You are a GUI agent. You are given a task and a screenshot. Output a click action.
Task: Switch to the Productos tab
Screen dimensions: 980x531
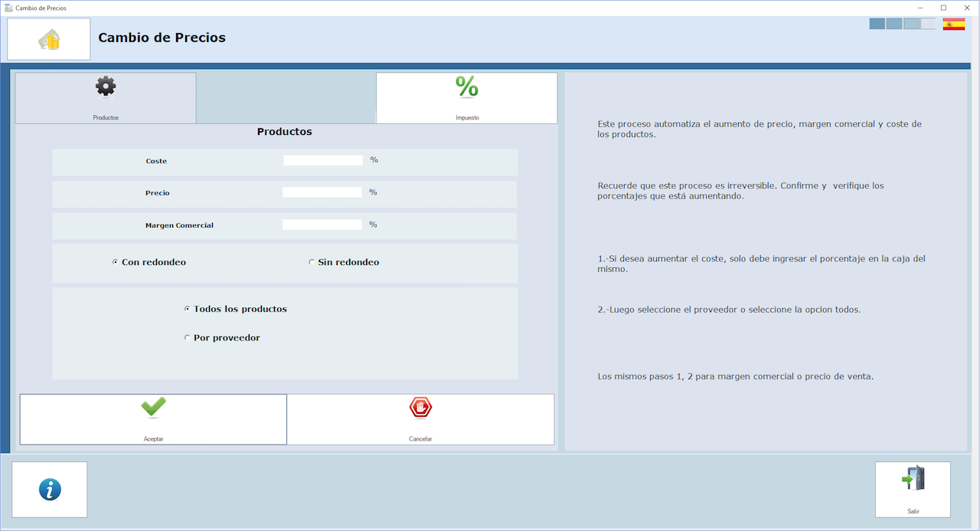106,97
